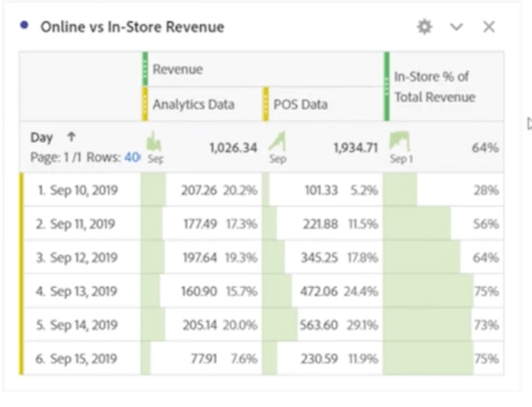
Task: Click the 345.25 POS Data cell
Action: 319,258
